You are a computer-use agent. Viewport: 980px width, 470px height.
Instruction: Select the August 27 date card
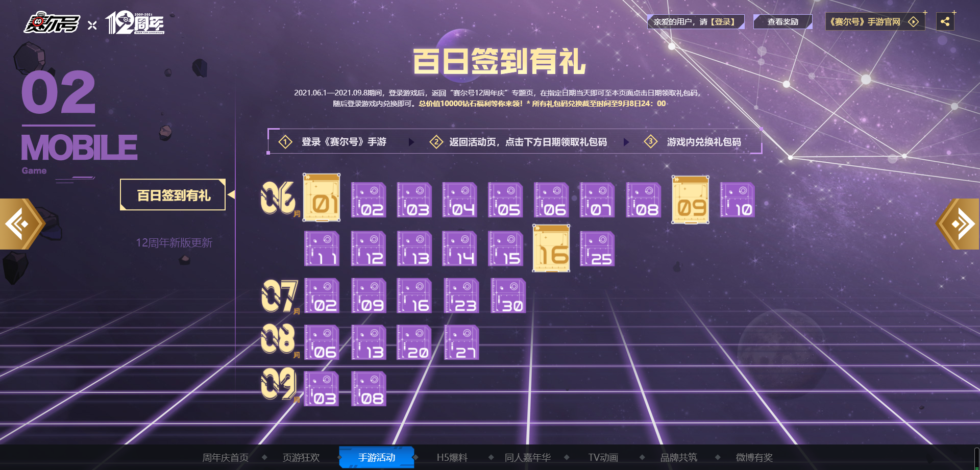tap(461, 342)
